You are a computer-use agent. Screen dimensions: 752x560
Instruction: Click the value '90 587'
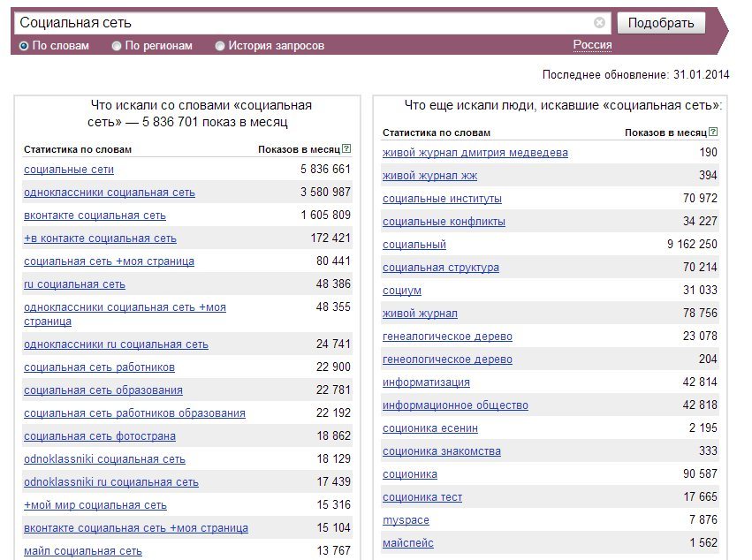700,474
